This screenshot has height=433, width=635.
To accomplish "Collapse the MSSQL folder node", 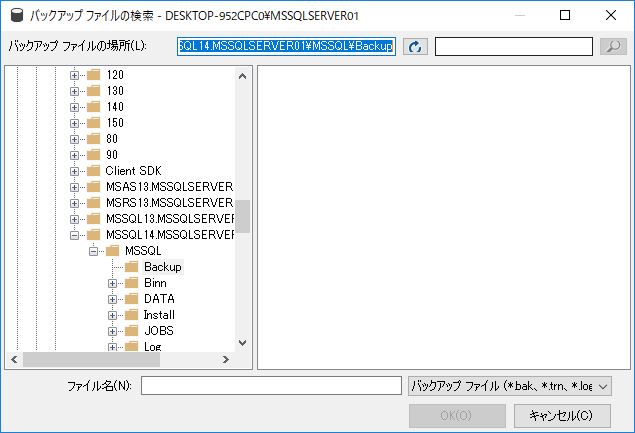I will tap(94, 251).
